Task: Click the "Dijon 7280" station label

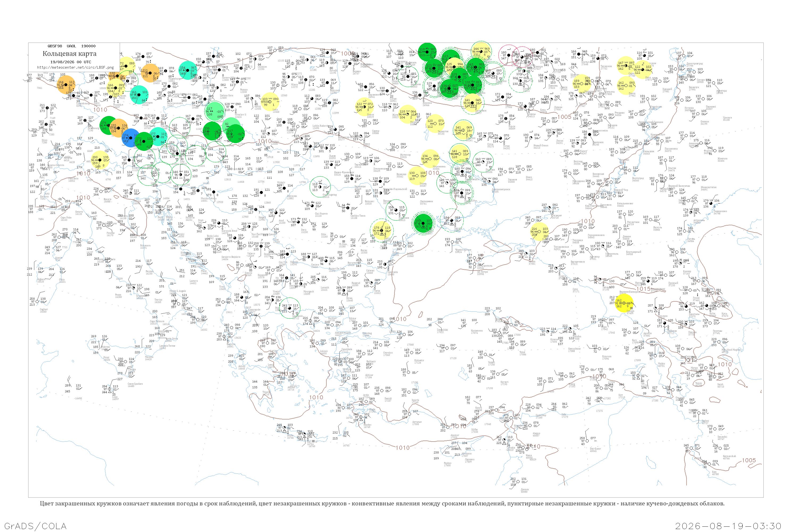Action: click(44, 141)
